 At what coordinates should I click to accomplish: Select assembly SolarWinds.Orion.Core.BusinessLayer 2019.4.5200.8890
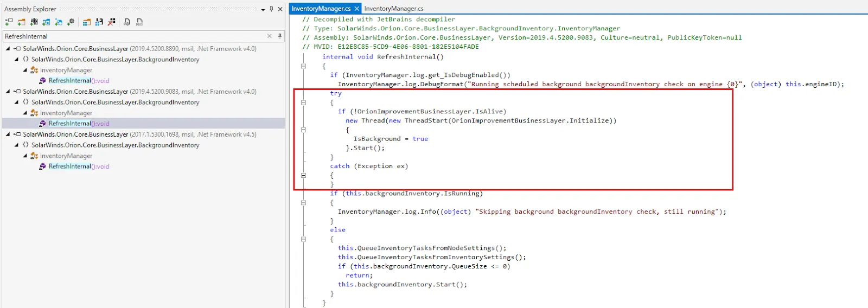139,48
